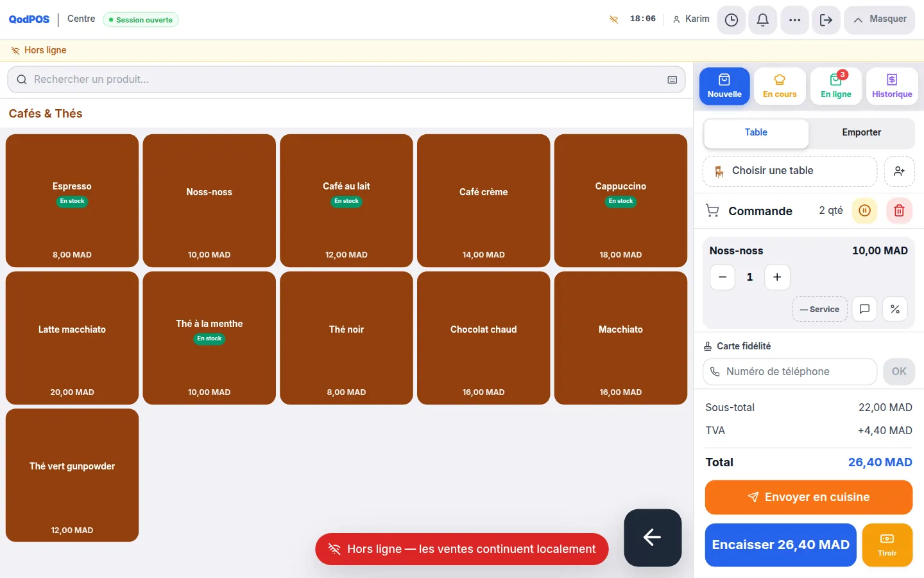Add Thé vert gunpowder product tile
Viewport: 924px width, 578px height.
pyautogui.click(x=72, y=475)
